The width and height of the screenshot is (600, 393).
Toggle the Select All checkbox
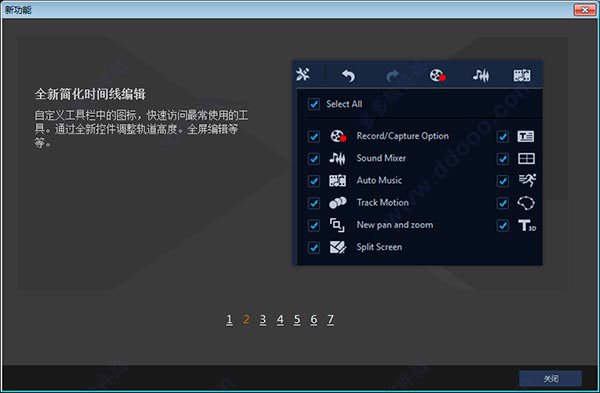pyautogui.click(x=314, y=104)
